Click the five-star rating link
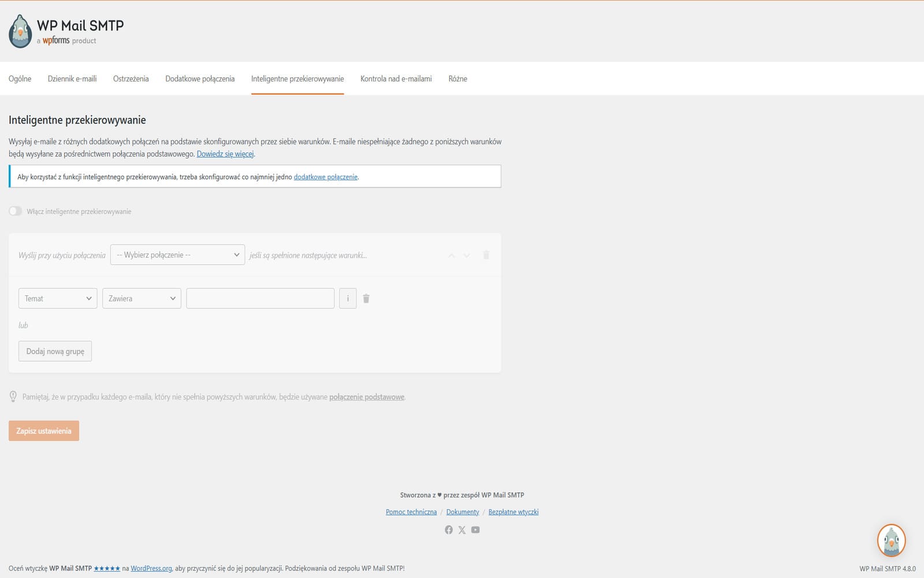Screen dimensions: 924x578 (107, 569)
